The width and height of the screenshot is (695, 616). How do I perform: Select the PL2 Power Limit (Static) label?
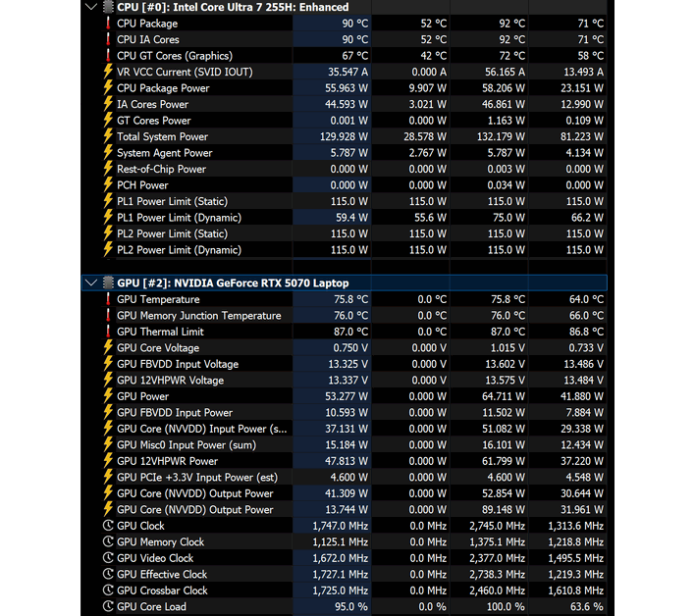[x=173, y=233]
